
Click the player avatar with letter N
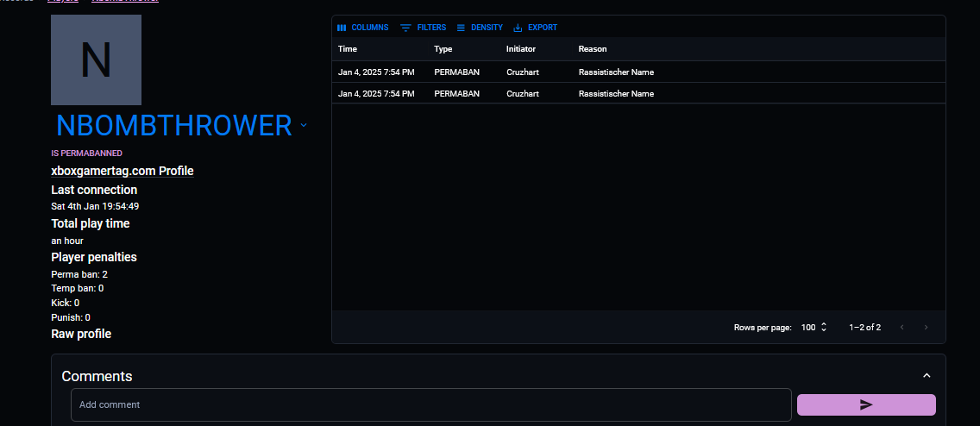tap(96, 60)
